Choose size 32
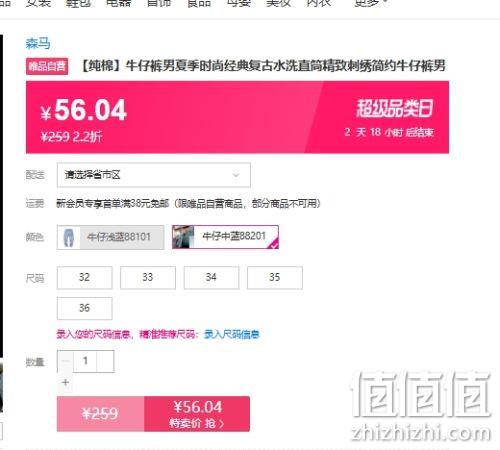The width and height of the screenshot is (500, 450). click(x=84, y=277)
